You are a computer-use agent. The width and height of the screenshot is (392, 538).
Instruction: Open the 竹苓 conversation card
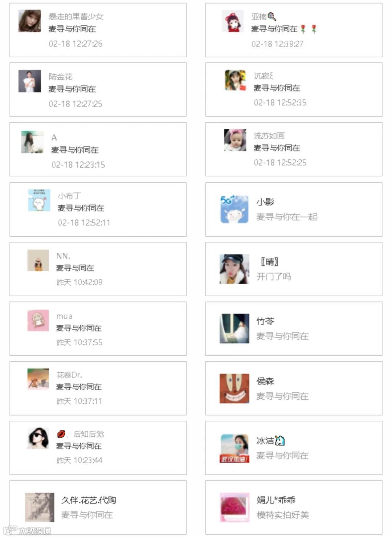pos(294,329)
